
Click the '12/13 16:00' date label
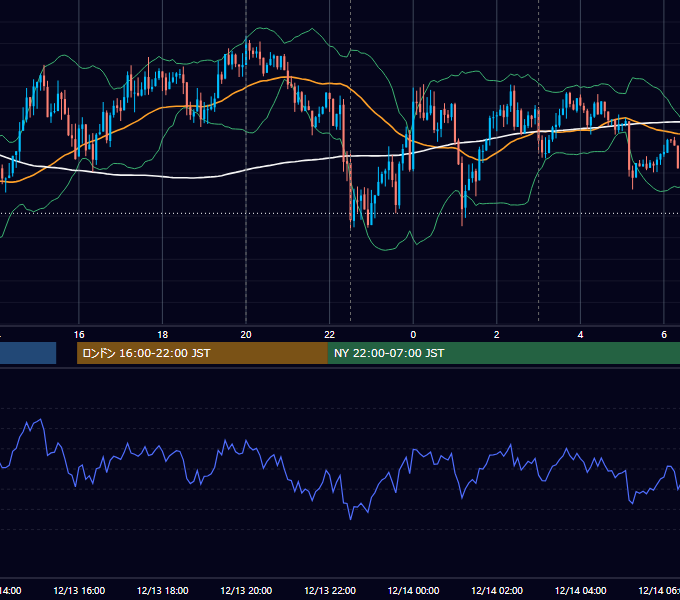[x=79, y=590]
